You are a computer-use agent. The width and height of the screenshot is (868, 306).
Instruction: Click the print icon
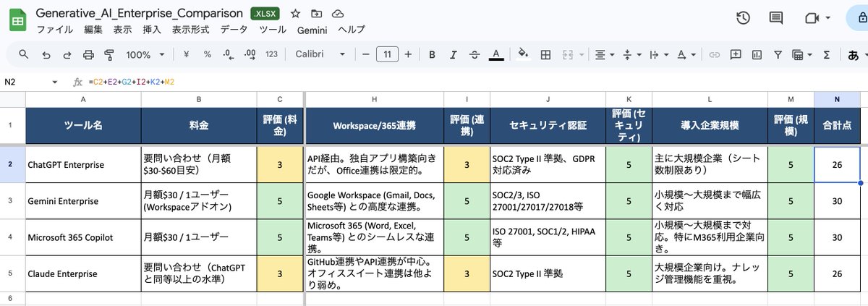88,54
